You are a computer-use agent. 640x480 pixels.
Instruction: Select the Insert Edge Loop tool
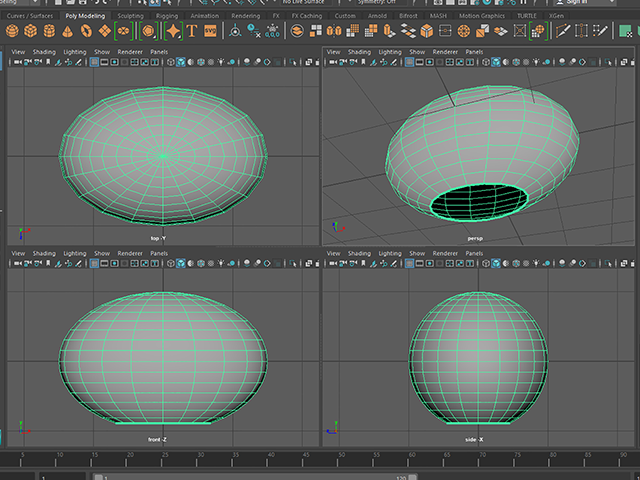coord(581,31)
